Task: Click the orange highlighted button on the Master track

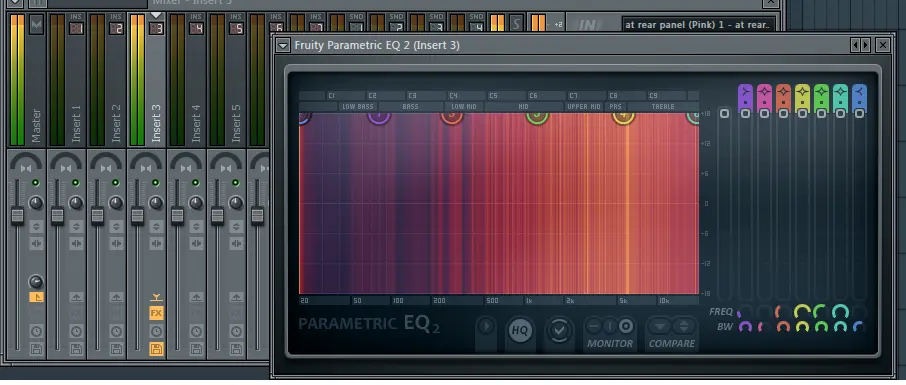Action: tap(36, 298)
